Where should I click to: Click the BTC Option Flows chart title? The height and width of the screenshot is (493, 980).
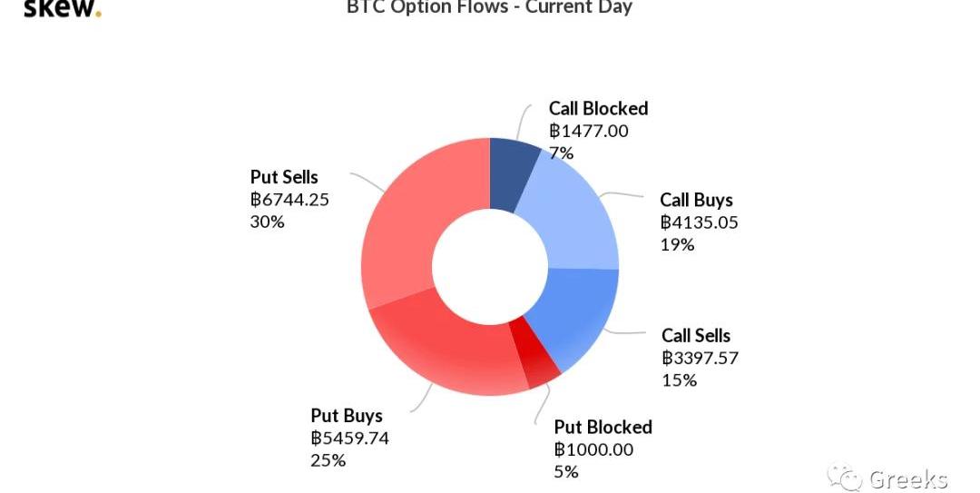coord(489,7)
